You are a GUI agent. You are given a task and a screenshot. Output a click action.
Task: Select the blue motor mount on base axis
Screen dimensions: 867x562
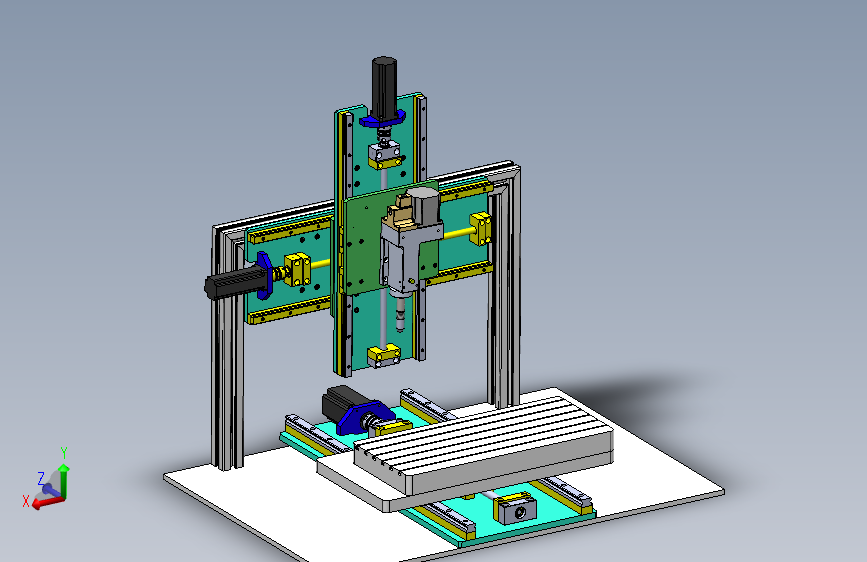tap(362, 419)
